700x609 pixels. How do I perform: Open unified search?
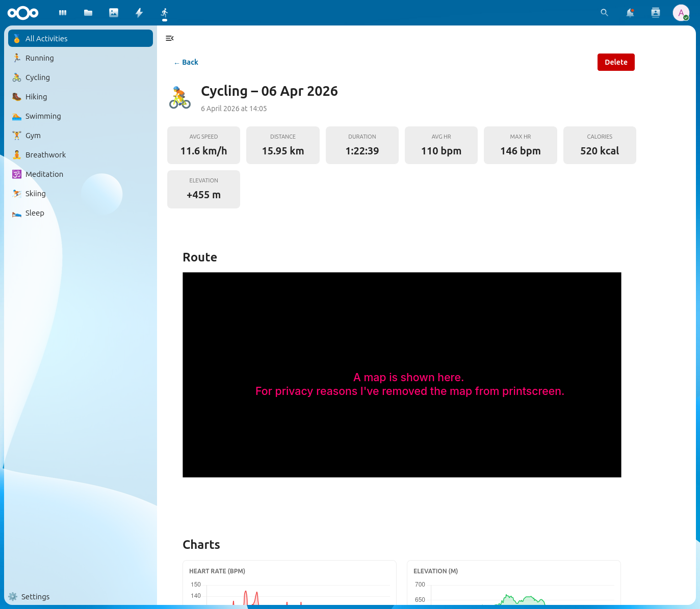tap(604, 13)
